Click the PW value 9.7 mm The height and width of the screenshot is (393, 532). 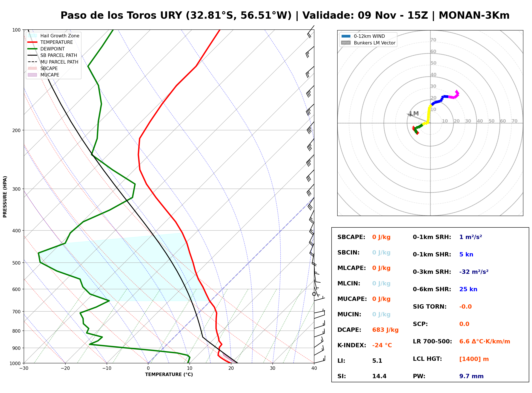click(x=471, y=376)
